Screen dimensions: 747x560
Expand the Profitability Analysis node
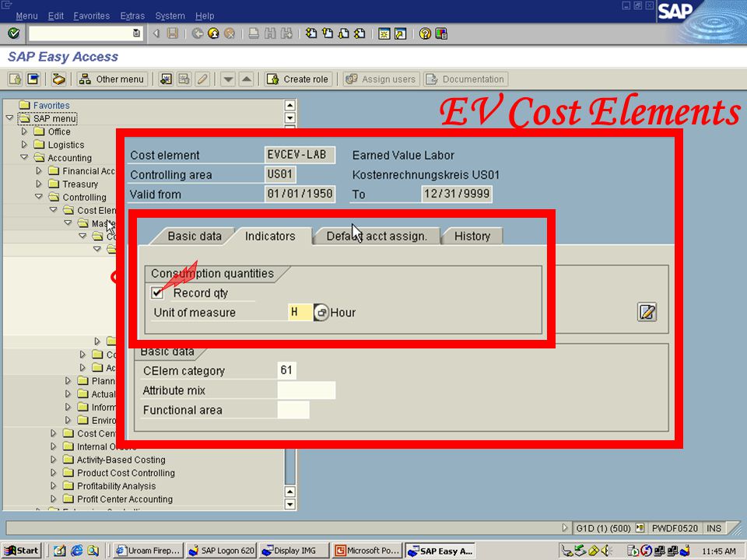(54, 485)
